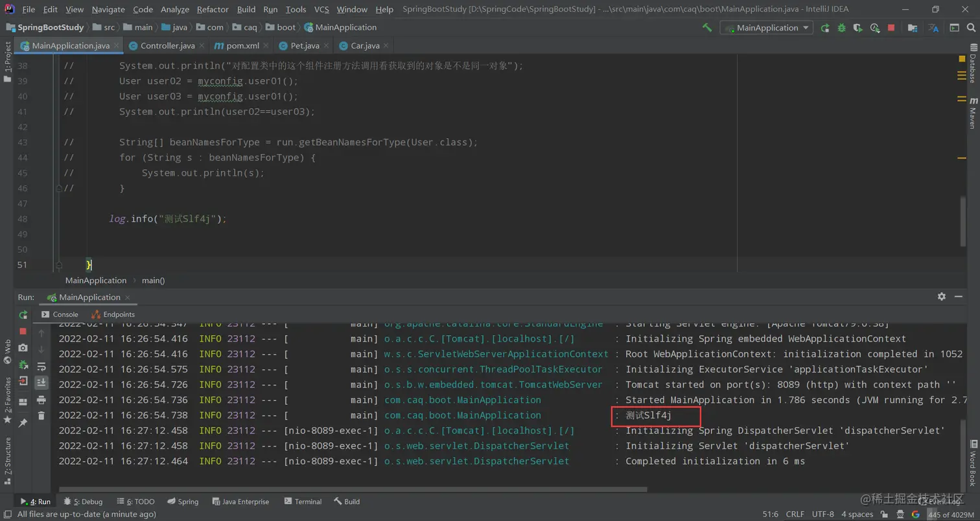
Task: Open the Refactor menu
Action: click(x=213, y=10)
